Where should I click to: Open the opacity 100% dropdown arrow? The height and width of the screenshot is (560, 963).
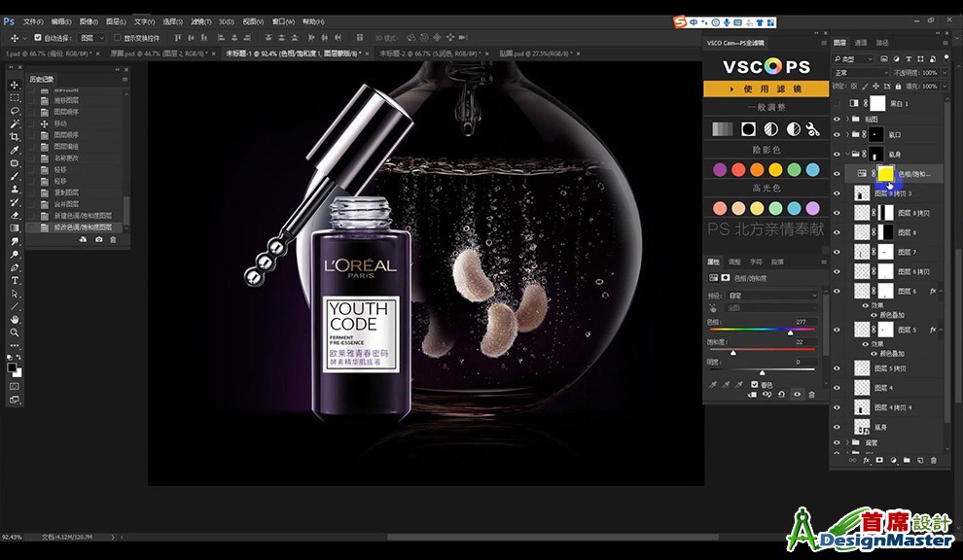tap(945, 73)
